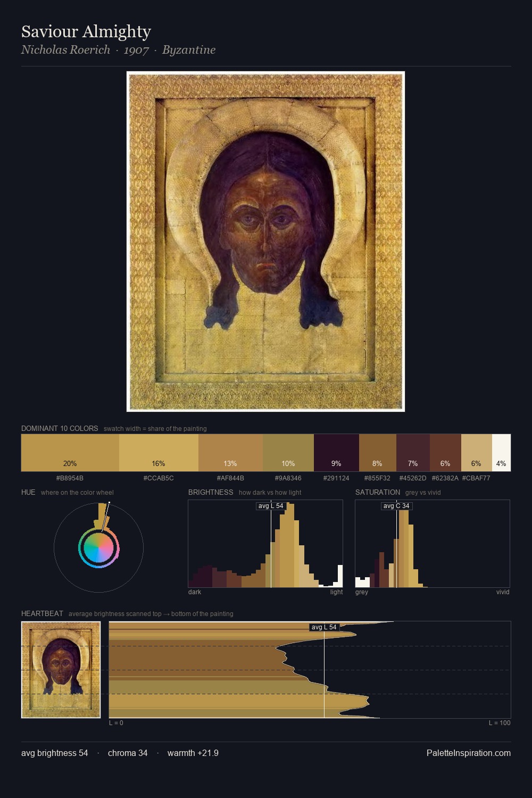Click the small painting thumbnail in Heartbeat section
Screen dimensions: 532x798
61,670
